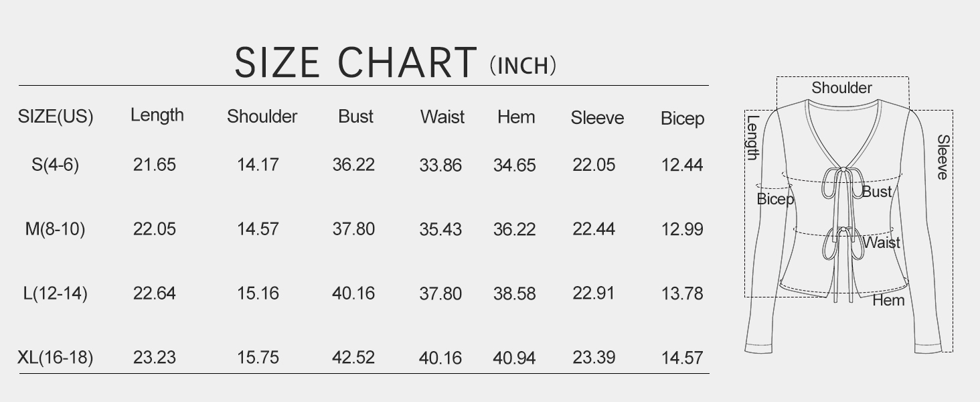The image size is (980, 402).
Task: Click the Shoulder column header in table
Action: (262, 117)
